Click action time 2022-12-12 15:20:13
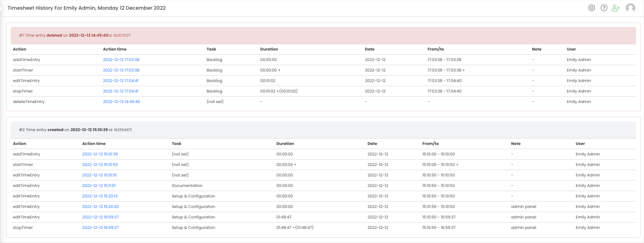The image size is (644, 243). (x=100, y=196)
